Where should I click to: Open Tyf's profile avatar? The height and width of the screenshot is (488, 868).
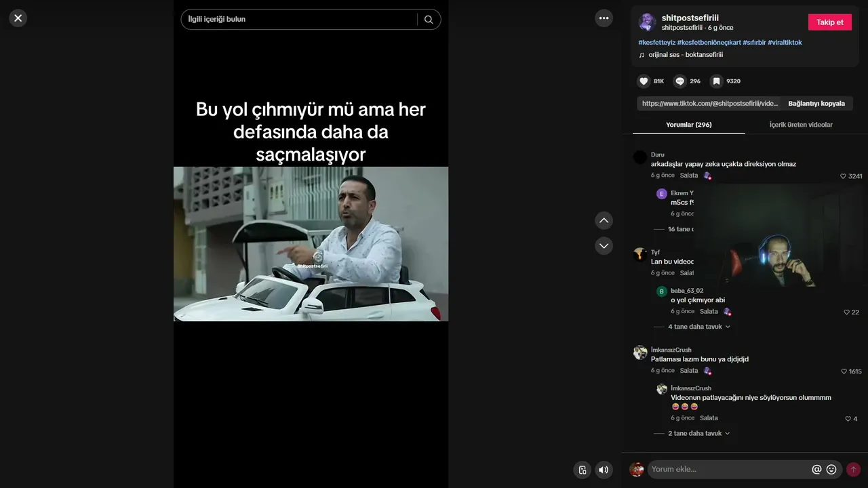[640, 255]
